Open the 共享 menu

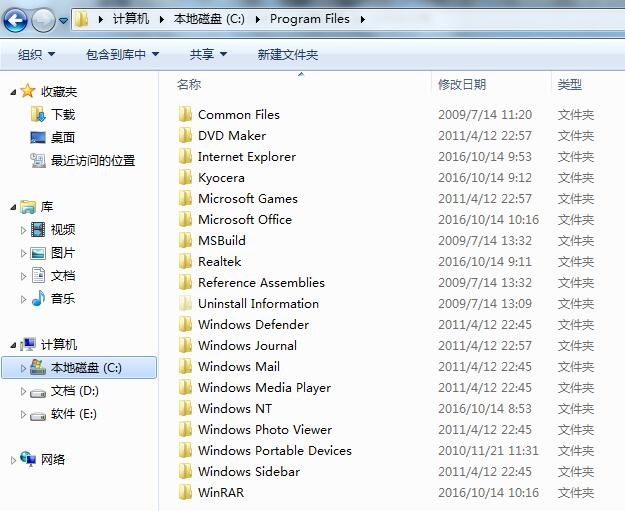[208, 54]
